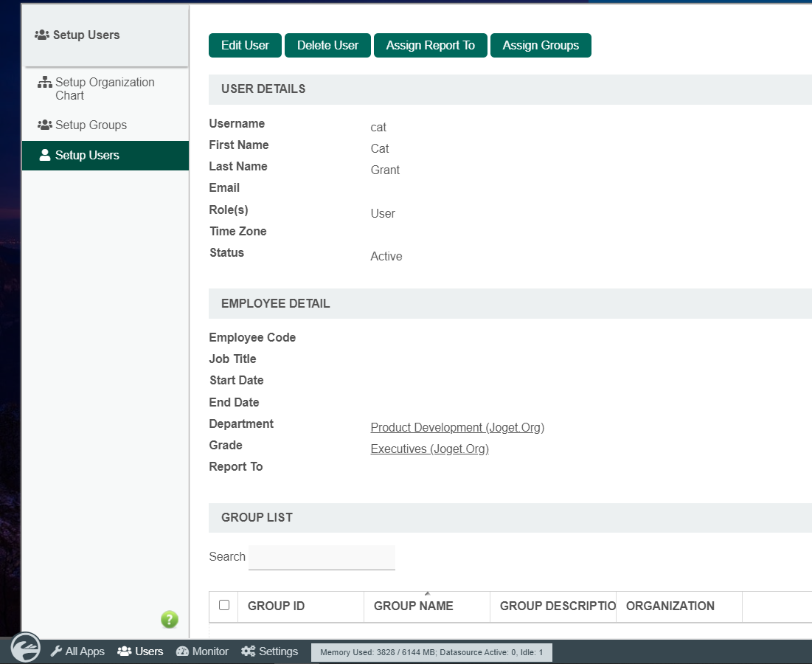Sort by the Group Name column header
Image resolution: width=812 pixels, height=664 pixels.
click(x=414, y=606)
